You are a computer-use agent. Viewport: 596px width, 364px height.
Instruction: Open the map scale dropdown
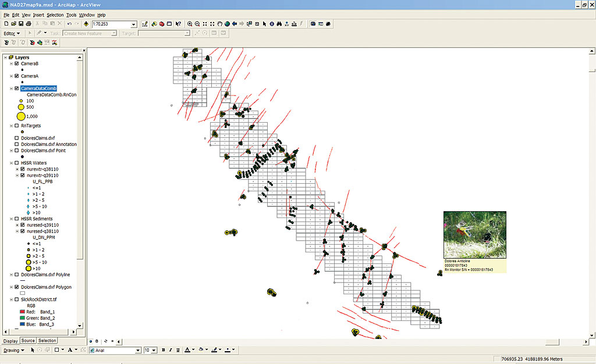[133, 24]
